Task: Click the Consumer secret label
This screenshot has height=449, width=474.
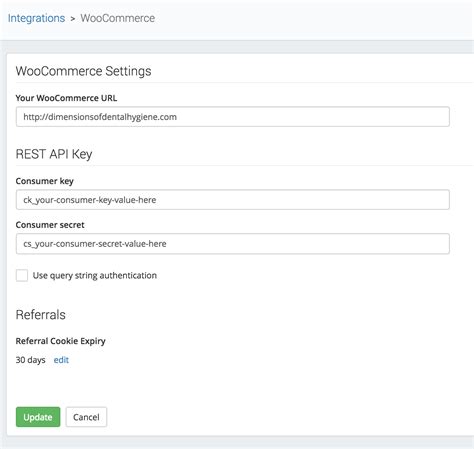Action: click(x=50, y=225)
